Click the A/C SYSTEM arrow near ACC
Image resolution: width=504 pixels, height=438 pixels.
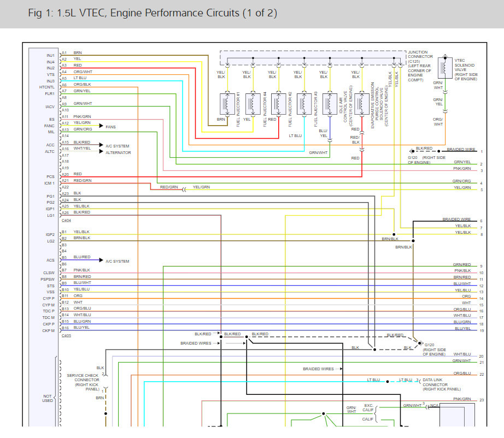coord(101,146)
